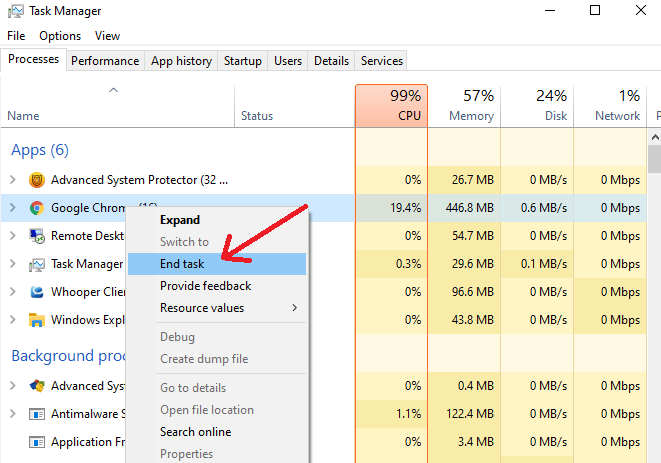
Task: Click the Antimalware Service process icon
Action: click(x=37, y=414)
